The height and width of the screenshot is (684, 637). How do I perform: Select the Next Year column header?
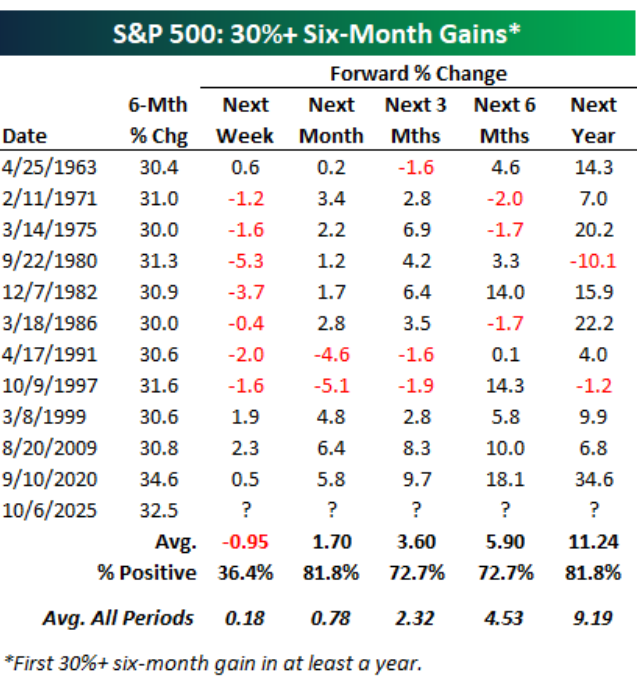pos(592,120)
